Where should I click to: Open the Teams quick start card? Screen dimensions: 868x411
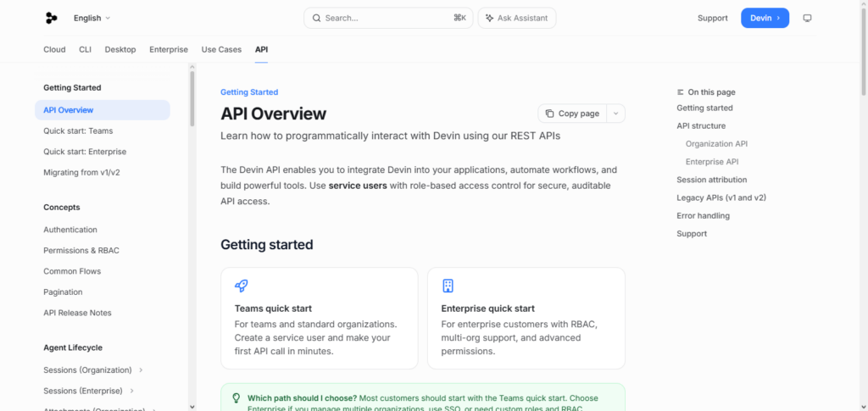(320, 318)
